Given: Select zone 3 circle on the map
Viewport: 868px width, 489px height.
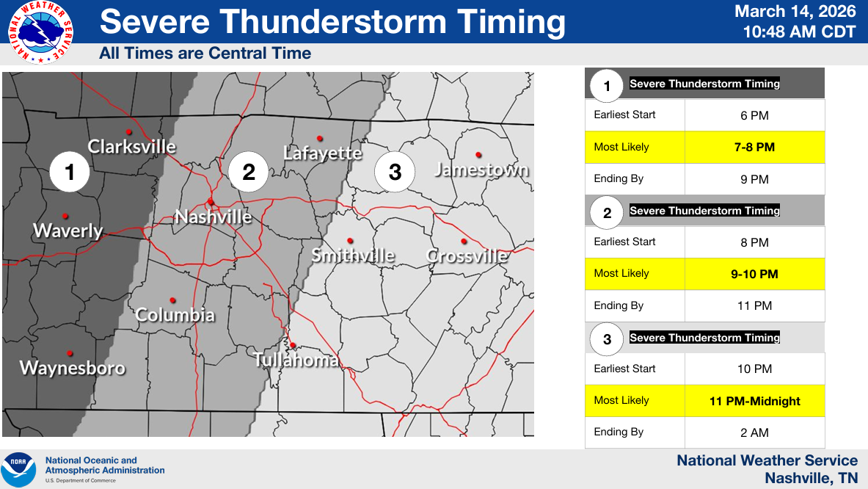Looking at the screenshot, I should [x=395, y=173].
